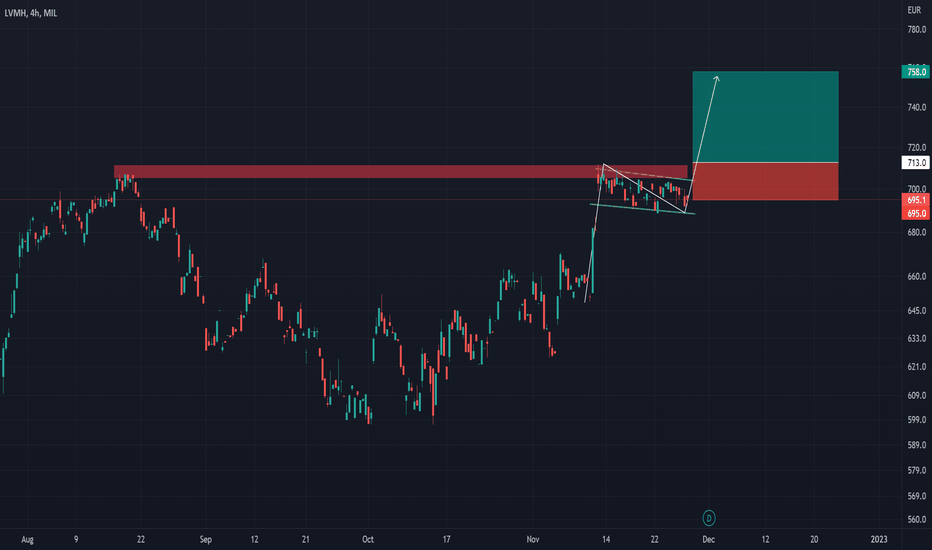Click the 680.0 price axis label
The width and height of the screenshot is (932, 550).
(x=917, y=232)
